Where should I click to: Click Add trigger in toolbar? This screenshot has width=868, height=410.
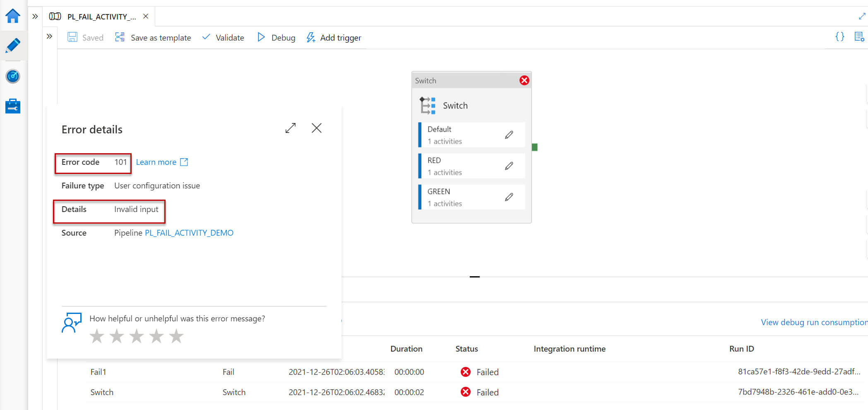click(x=334, y=38)
